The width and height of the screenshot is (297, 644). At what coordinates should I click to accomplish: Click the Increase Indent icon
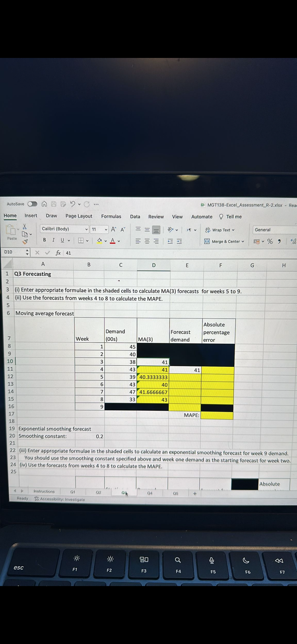point(179,241)
